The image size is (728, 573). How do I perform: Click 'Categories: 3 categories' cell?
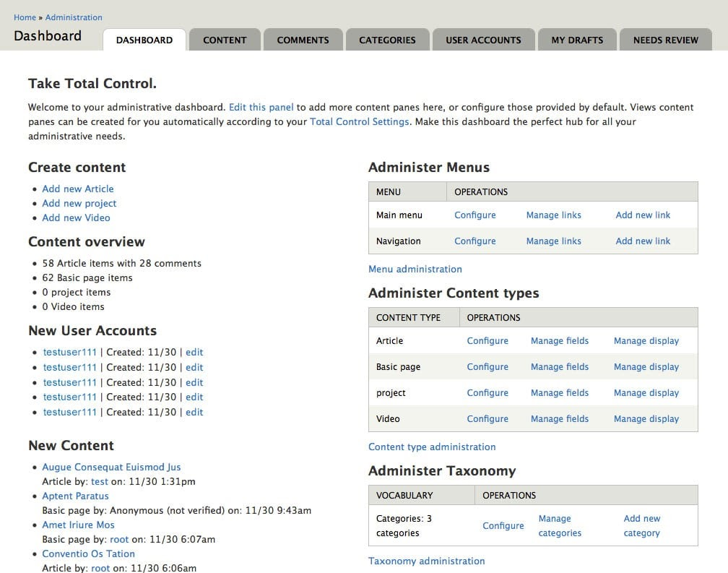coord(422,525)
